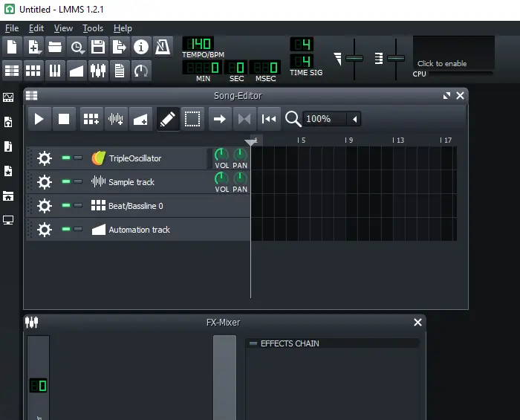Open Beat/Bassline 0 track actions gear
520x420 pixels.
[x=45, y=206]
